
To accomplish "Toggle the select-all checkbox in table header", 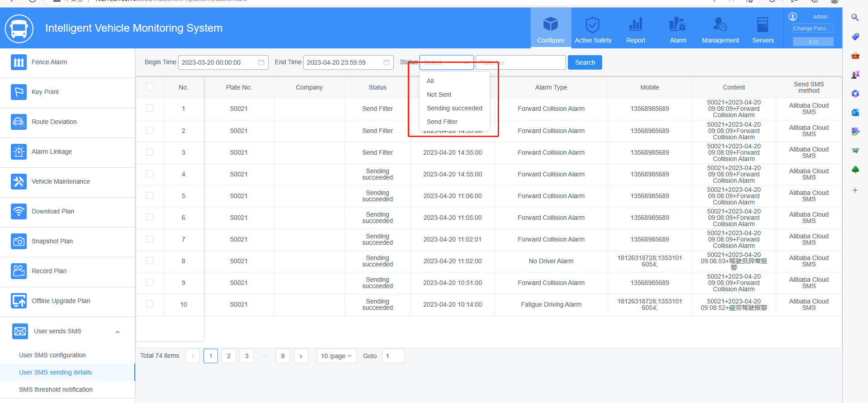I will 150,87.
